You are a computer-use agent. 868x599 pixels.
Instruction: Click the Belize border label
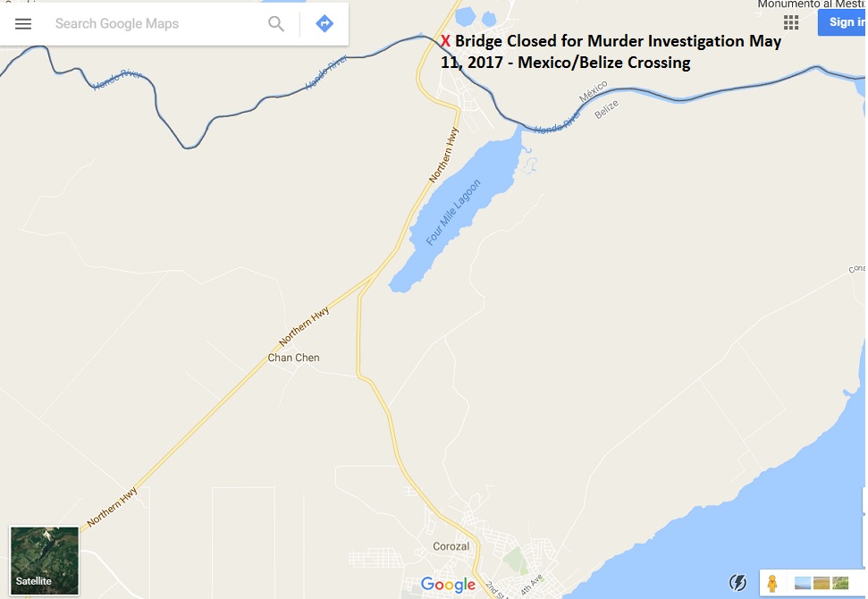tap(607, 110)
